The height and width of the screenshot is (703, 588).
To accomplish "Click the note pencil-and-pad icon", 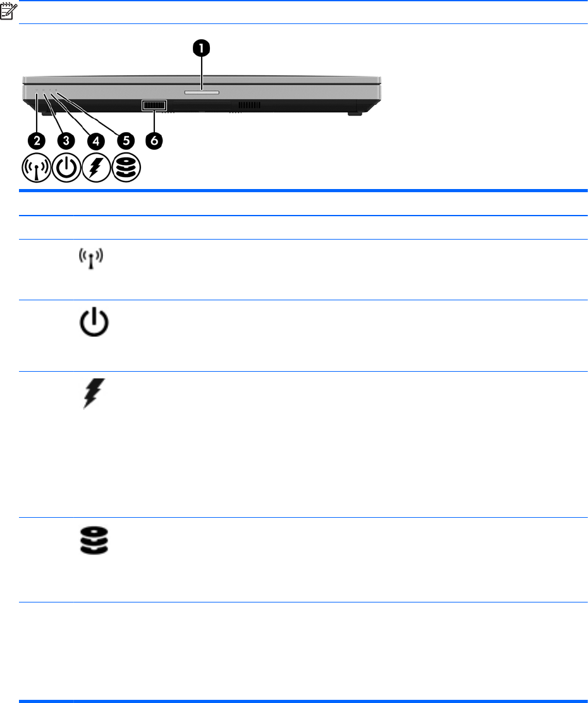I will (8, 11).
